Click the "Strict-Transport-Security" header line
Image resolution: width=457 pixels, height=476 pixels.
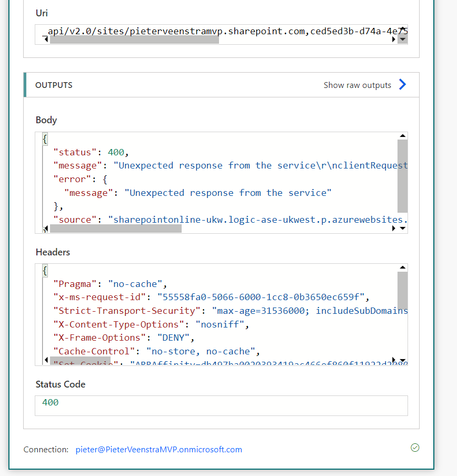tap(230, 311)
